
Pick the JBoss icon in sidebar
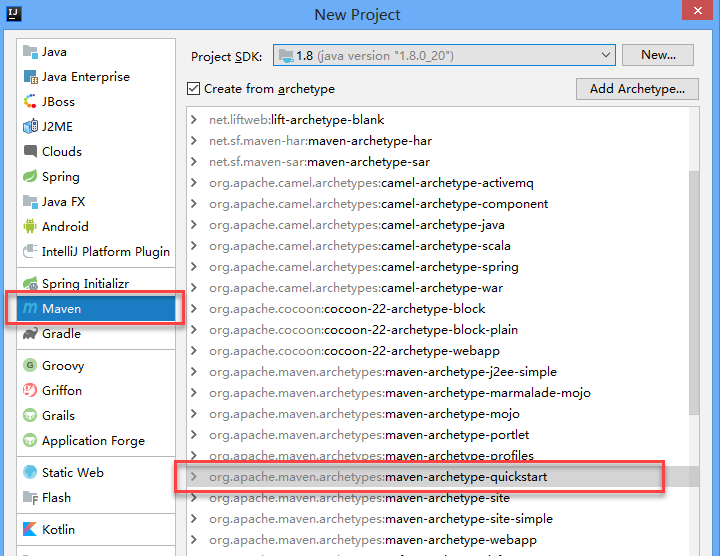point(30,102)
